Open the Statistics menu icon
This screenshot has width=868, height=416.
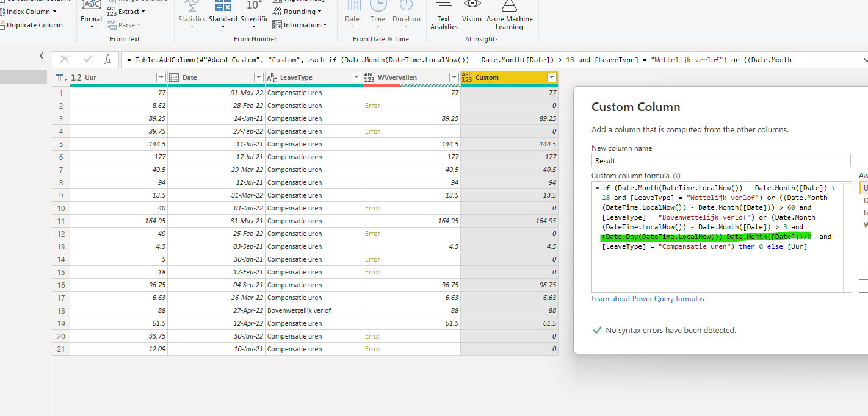tap(192, 7)
